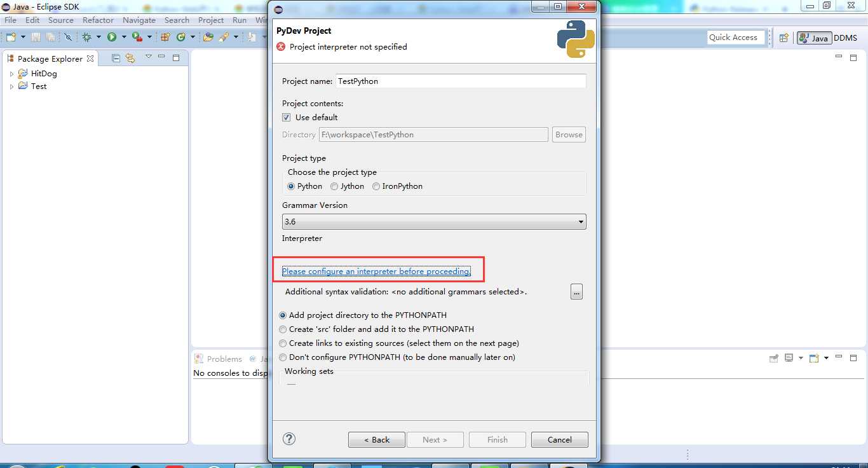The image size is (868, 468).
Task: Click the Save toolbar icon
Action: 36,38
